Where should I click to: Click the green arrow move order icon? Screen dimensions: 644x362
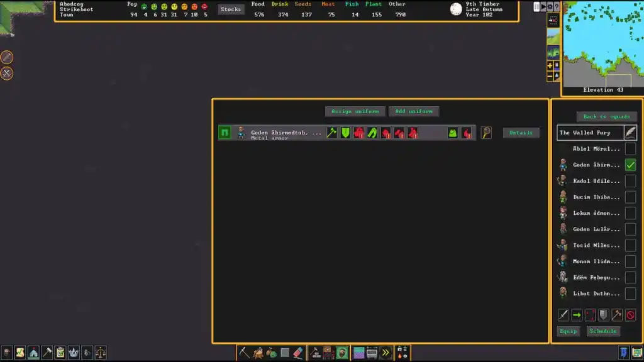click(x=577, y=315)
